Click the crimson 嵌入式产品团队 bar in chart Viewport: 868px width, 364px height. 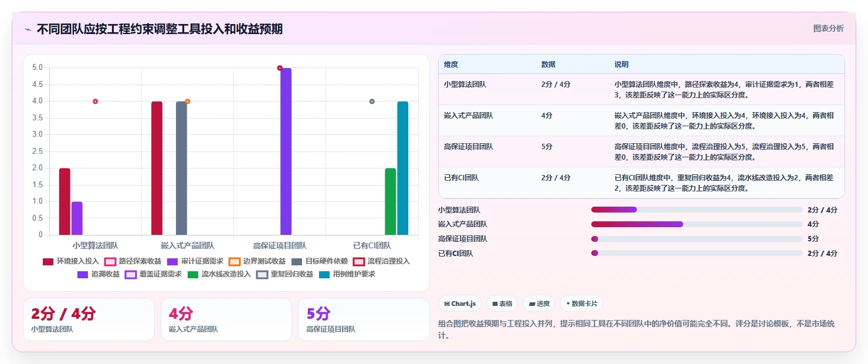pos(157,168)
